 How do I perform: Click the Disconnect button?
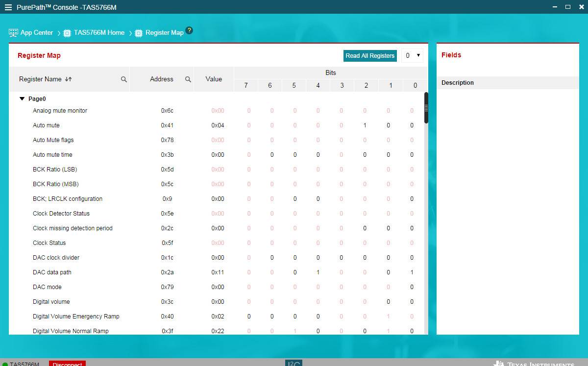click(67, 364)
